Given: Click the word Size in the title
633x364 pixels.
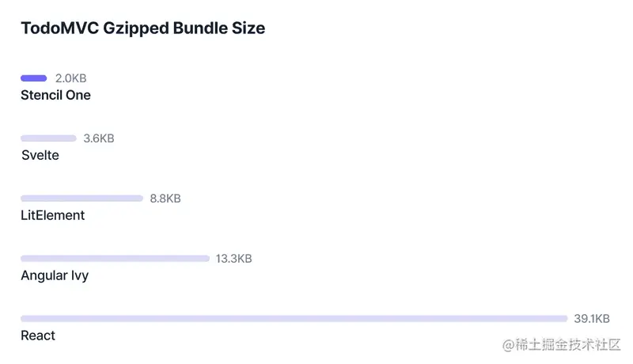Looking at the screenshot, I should click(249, 28).
